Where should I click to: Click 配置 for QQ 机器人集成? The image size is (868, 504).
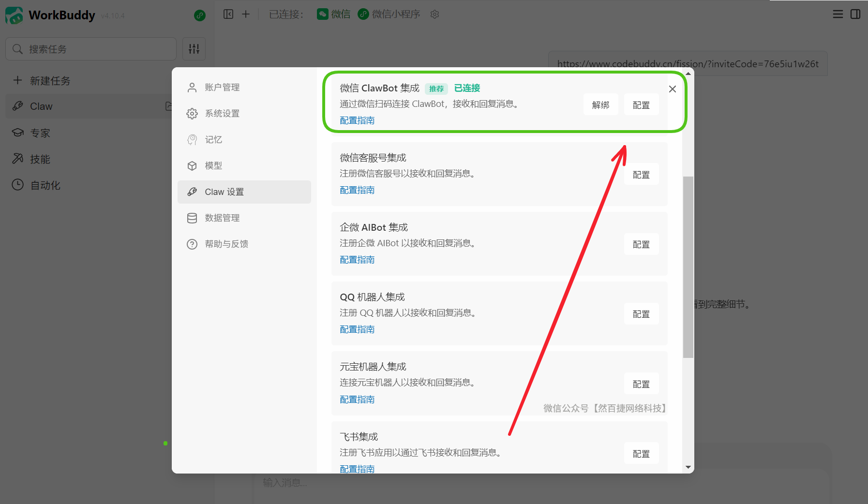641,313
